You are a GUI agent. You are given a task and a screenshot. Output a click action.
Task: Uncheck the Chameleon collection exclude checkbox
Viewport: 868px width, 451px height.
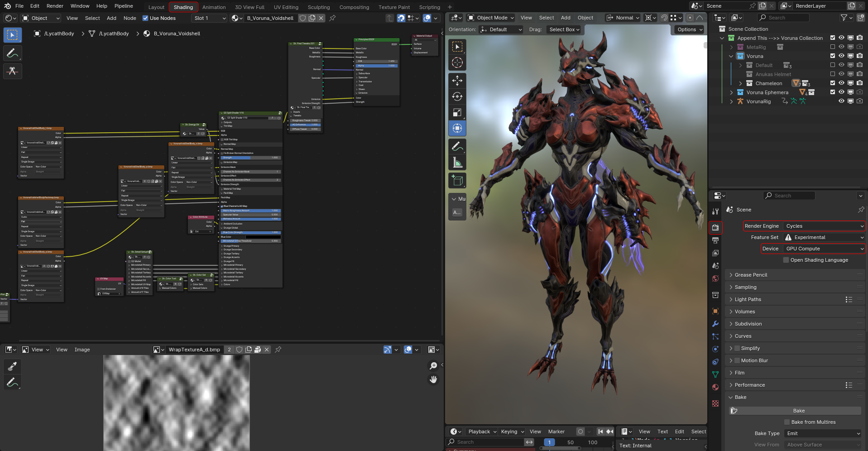coord(832,83)
